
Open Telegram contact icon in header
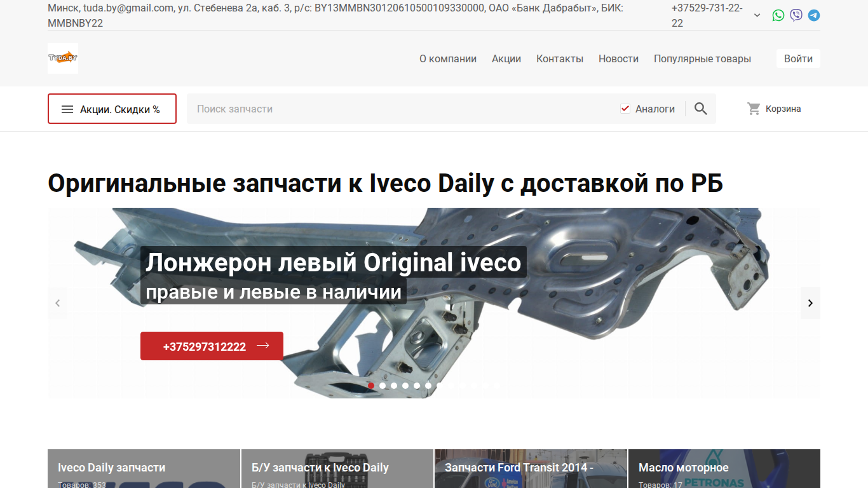[x=814, y=15]
